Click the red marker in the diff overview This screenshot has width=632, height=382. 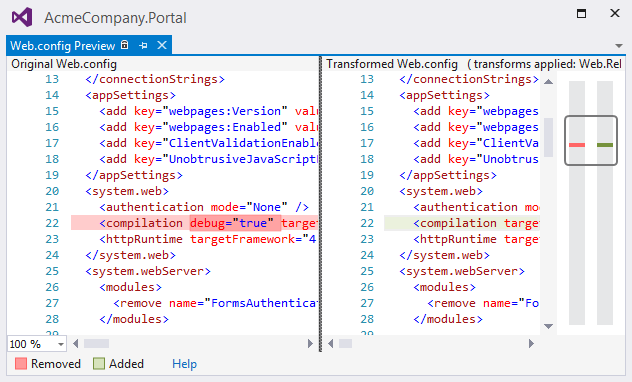pyautogui.click(x=577, y=145)
